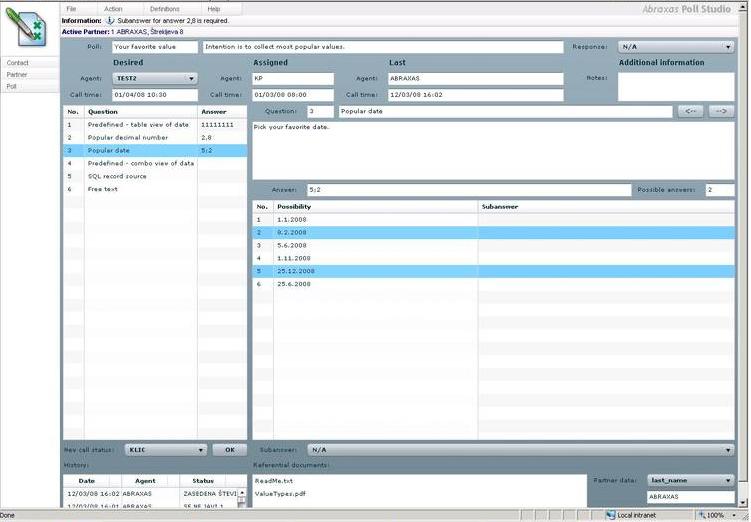This screenshot has width=751, height=522.
Task: Open the New call status KLIC dropdown
Action: tap(166, 450)
